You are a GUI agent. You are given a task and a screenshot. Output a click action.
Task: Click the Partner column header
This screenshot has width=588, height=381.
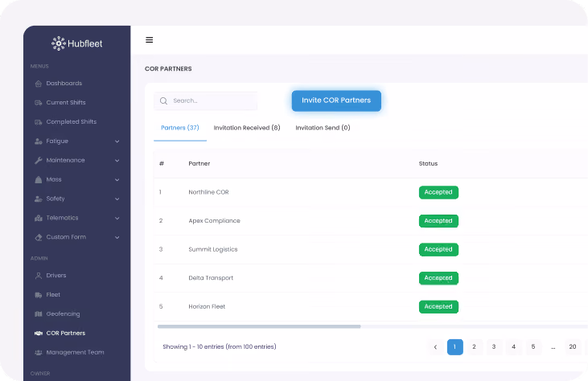click(x=199, y=164)
